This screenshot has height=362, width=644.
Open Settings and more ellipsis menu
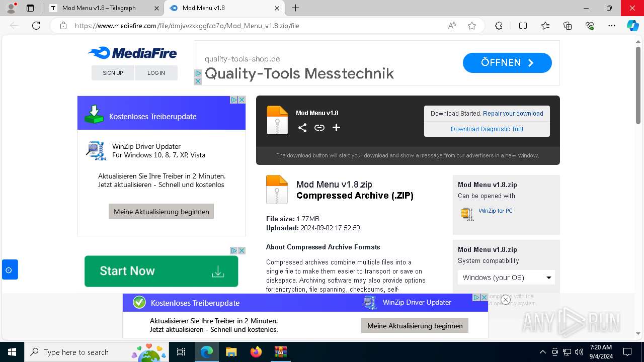point(612,26)
